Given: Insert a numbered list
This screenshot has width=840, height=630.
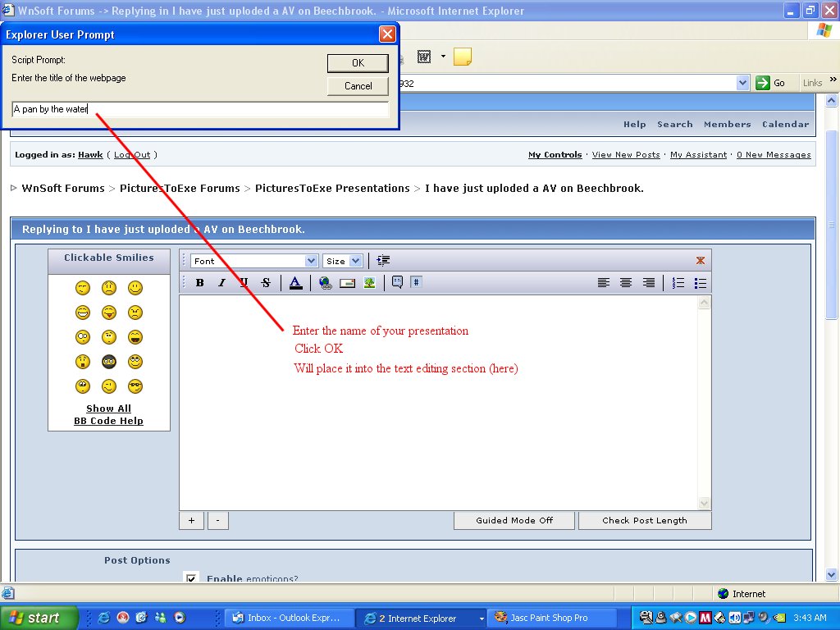Looking at the screenshot, I should [678, 283].
